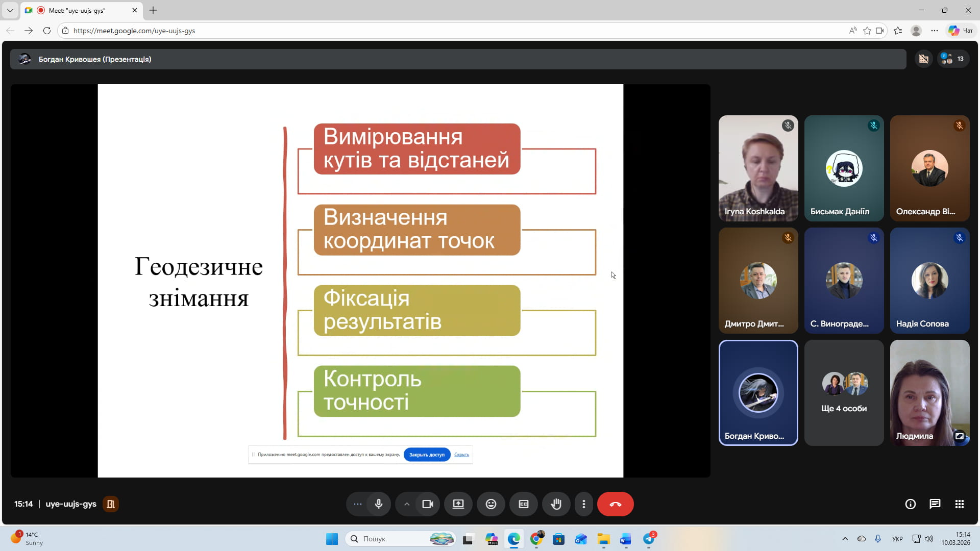The image size is (980, 551).
Task: Click the Закрыть доступ button
Action: click(x=427, y=455)
